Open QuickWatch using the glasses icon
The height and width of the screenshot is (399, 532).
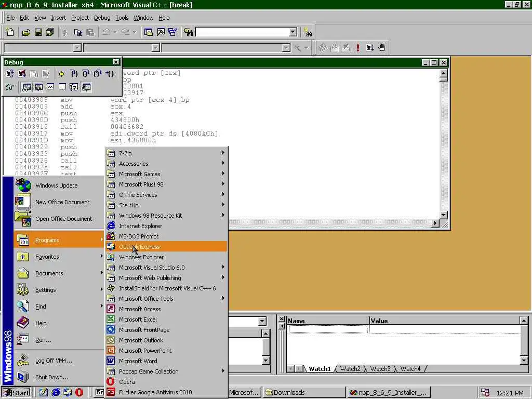click(x=10, y=87)
